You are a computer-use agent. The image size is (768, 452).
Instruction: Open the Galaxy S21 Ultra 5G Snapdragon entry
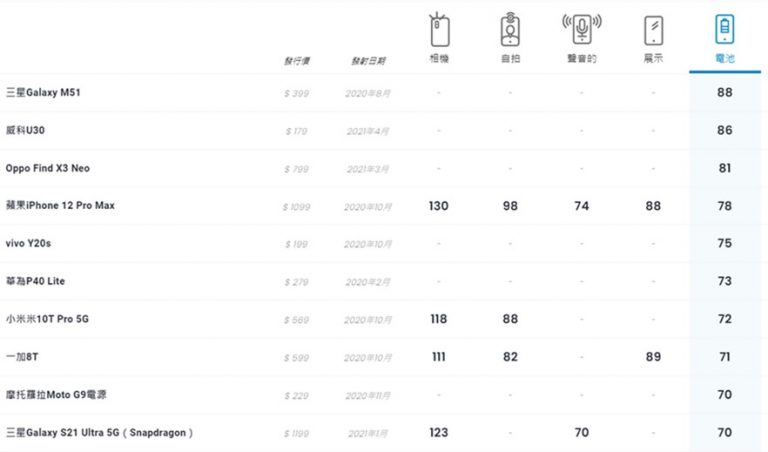pyautogui.click(x=99, y=432)
